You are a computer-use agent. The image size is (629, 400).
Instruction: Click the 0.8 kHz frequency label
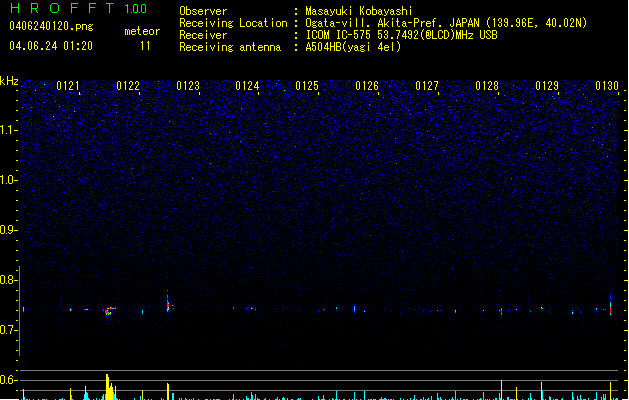tap(8, 280)
